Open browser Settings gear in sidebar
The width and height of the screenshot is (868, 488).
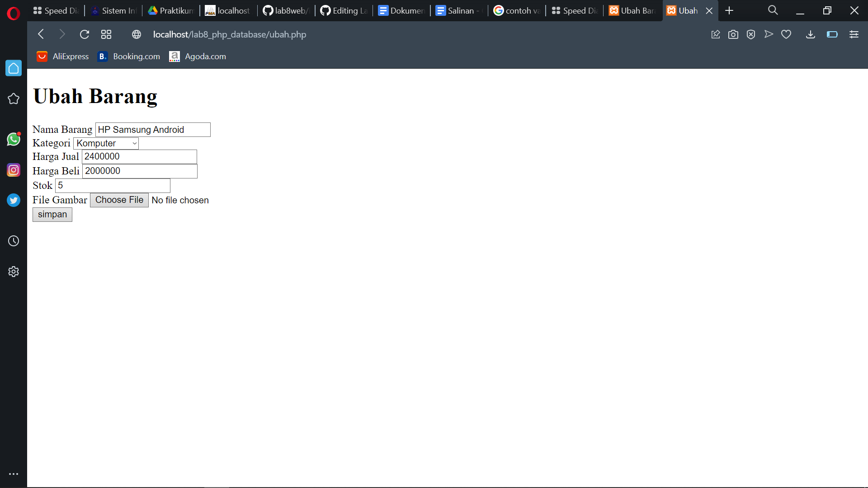14,271
